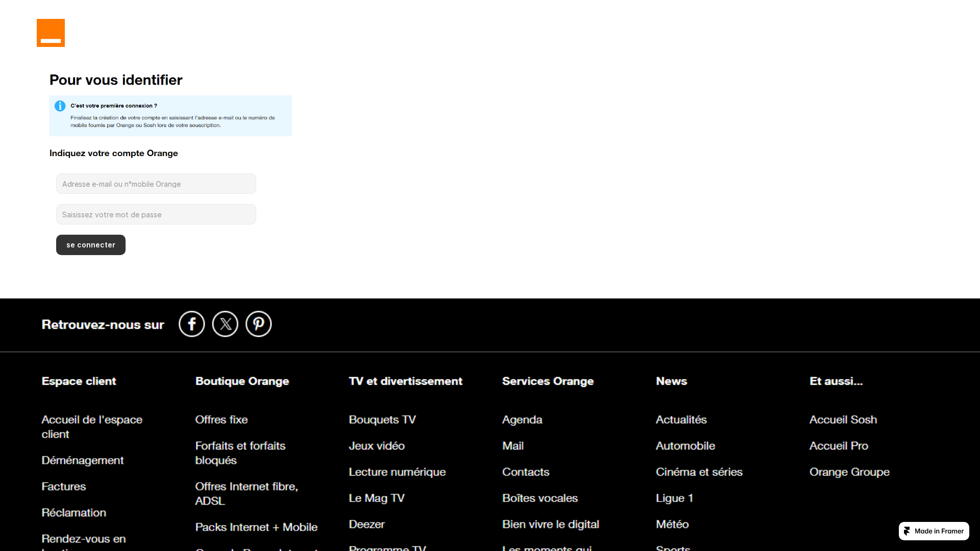980x551 pixels.
Task: Open the 'Réclamation' footer link
Action: point(74,513)
